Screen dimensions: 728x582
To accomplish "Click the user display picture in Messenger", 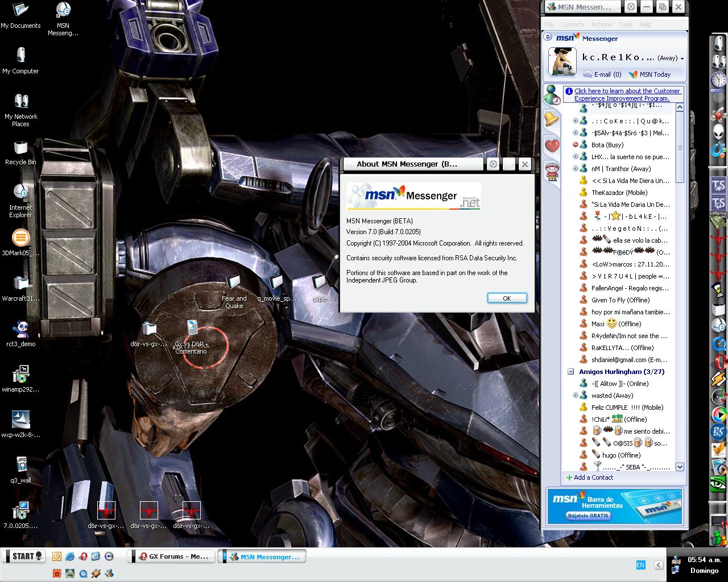I will (562, 61).
